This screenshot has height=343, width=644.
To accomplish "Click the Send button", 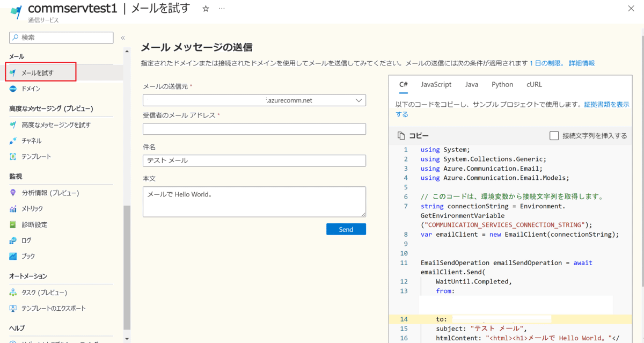I will [346, 229].
